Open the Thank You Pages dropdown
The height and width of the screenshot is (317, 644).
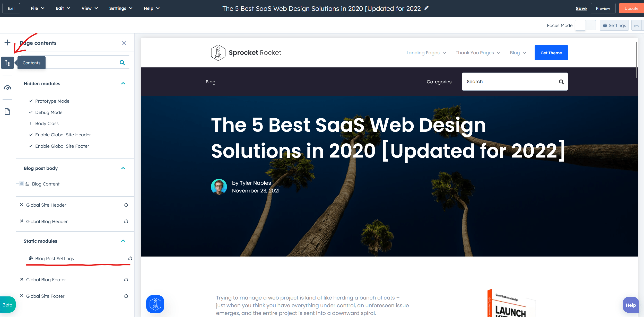point(478,52)
